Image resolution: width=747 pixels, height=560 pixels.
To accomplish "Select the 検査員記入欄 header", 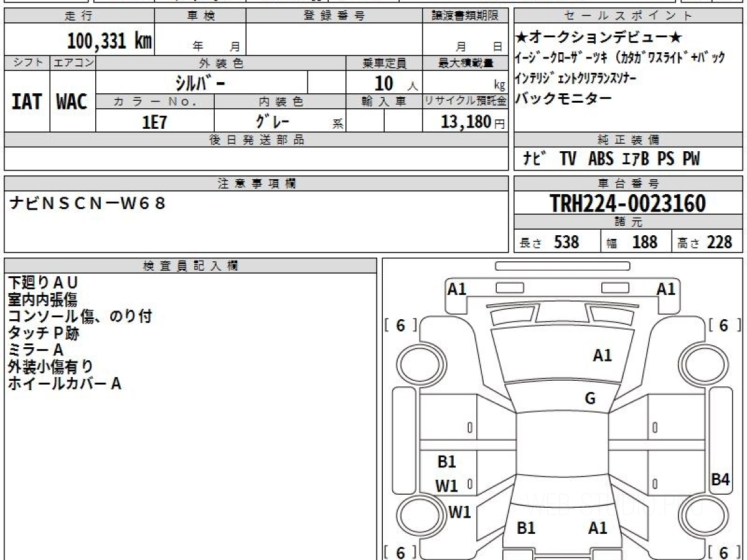I will [x=190, y=266].
